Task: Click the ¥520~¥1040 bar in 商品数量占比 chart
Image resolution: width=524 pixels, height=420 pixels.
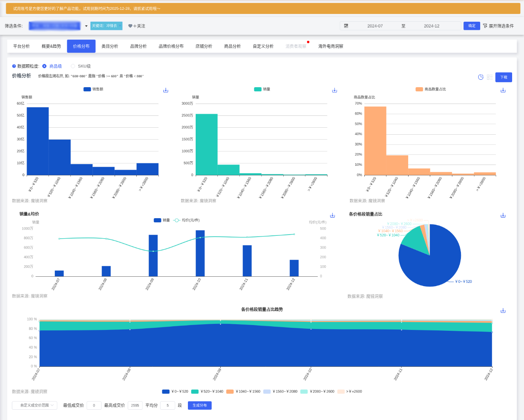Action: coord(397,165)
